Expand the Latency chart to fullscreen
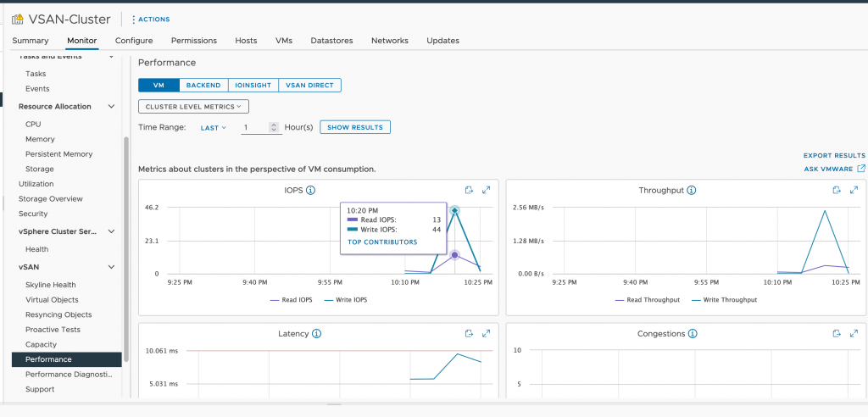This screenshot has height=417, width=868. pyautogui.click(x=486, y=333)
